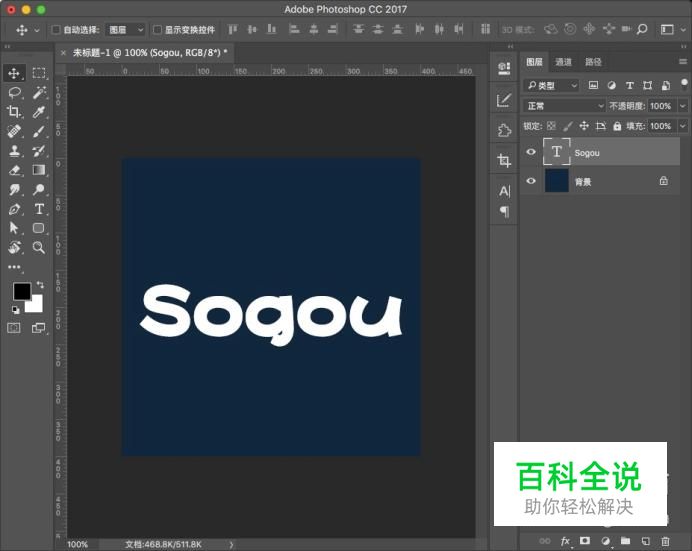Select the Lasso tool
The image size is (692, 551).
click(x=15, y=92)
